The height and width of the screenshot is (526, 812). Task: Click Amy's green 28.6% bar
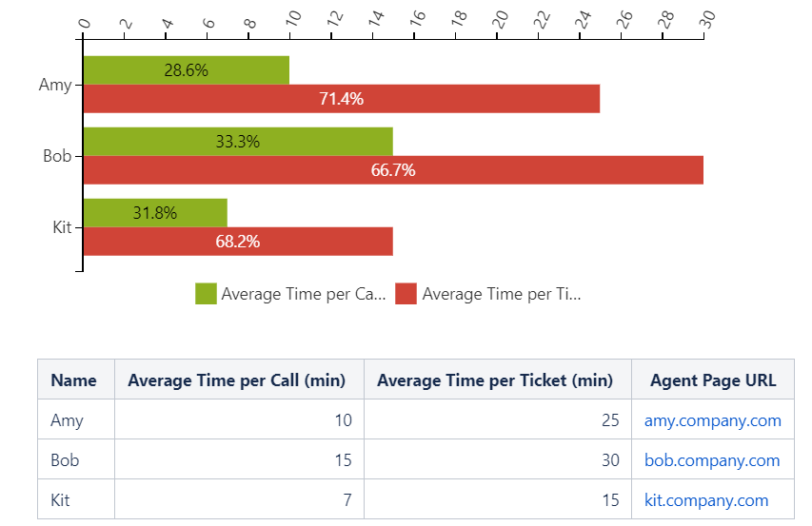(187, 70)
